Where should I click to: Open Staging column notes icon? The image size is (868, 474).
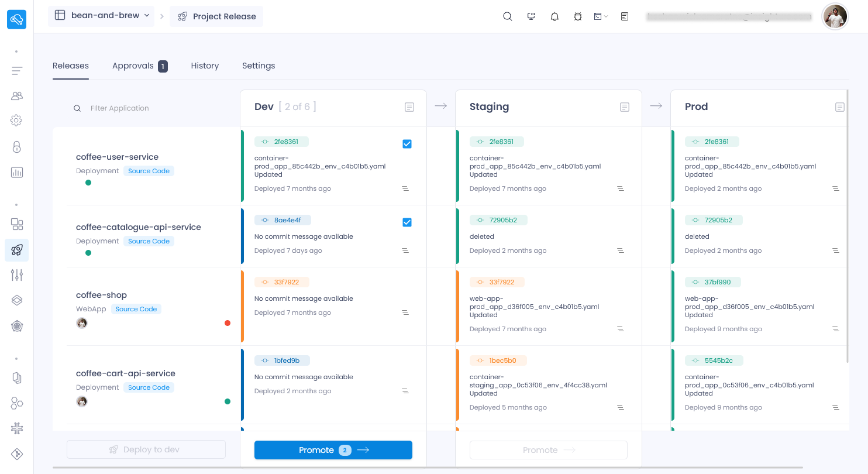[625, 107]
